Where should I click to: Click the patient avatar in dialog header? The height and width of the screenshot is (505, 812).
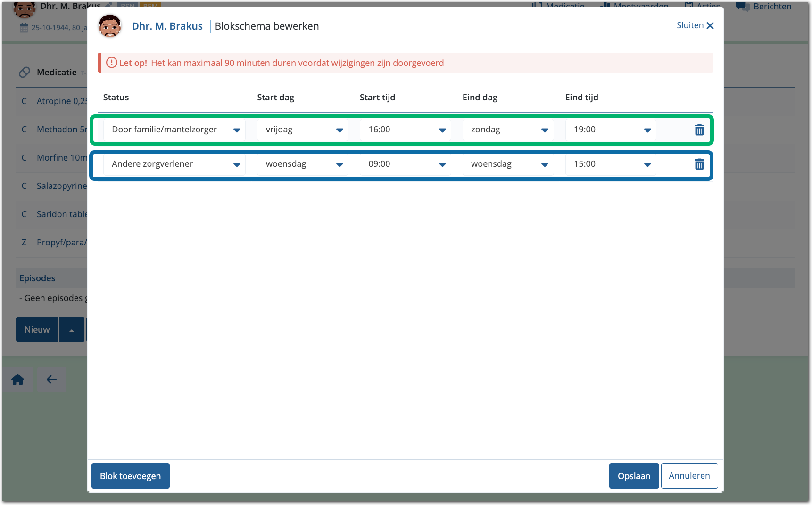(110, 26)
